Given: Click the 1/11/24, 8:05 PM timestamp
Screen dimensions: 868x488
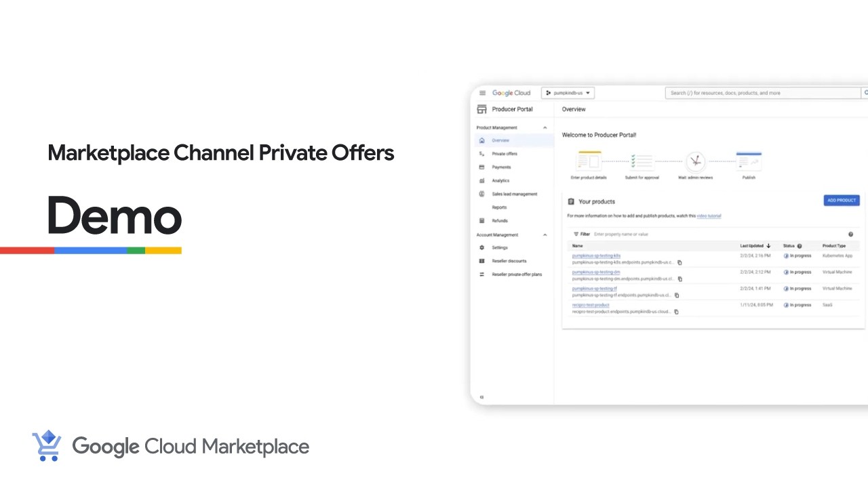Looking at the screenshot, I should click(755, 305).
